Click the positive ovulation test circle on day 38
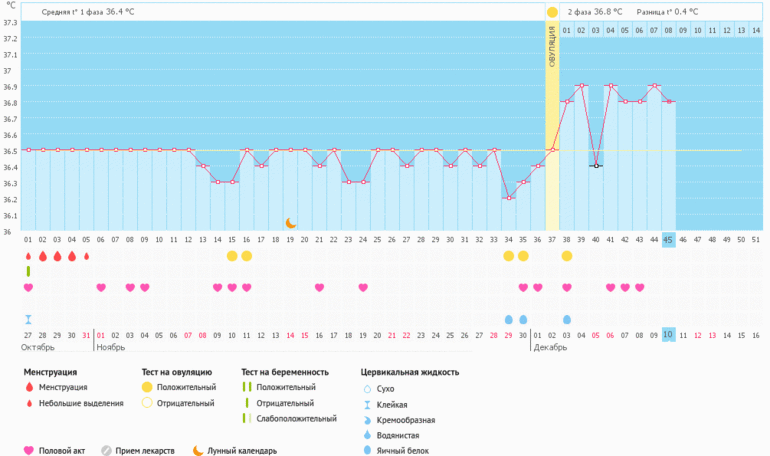This screenshot has height=456, width=770. point(567,256)
